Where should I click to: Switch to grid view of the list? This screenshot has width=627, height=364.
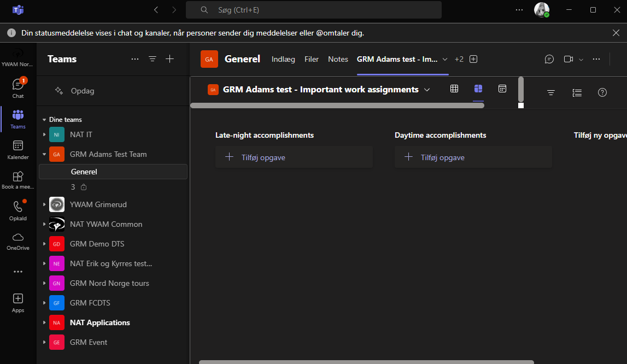pos(454,89)
